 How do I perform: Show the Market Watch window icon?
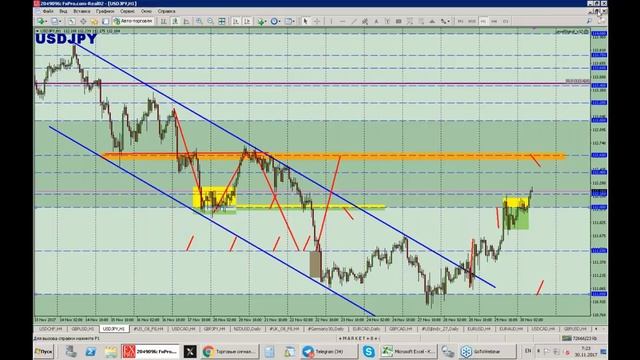71,21
